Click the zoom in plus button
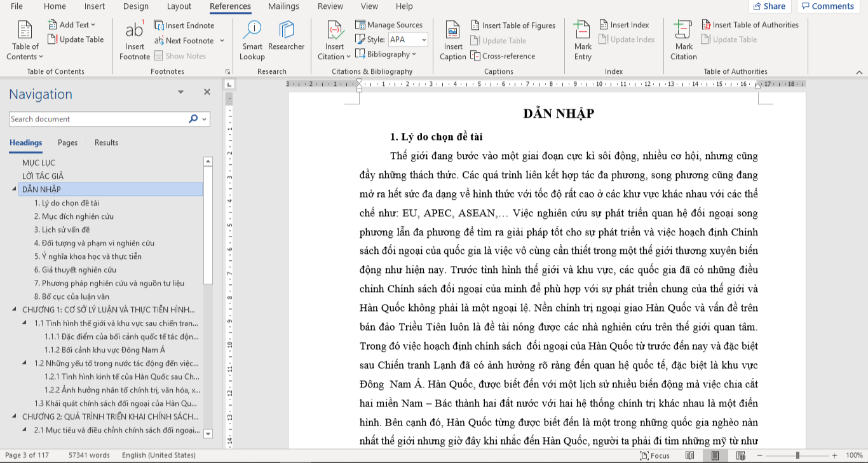The width and height of the screenshot is (868, 463). [x=835, y=455]
